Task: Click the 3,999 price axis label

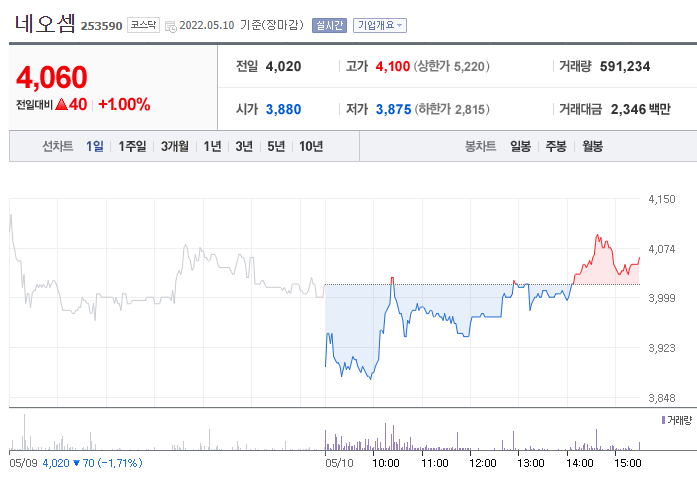Action: coord(661,298)
